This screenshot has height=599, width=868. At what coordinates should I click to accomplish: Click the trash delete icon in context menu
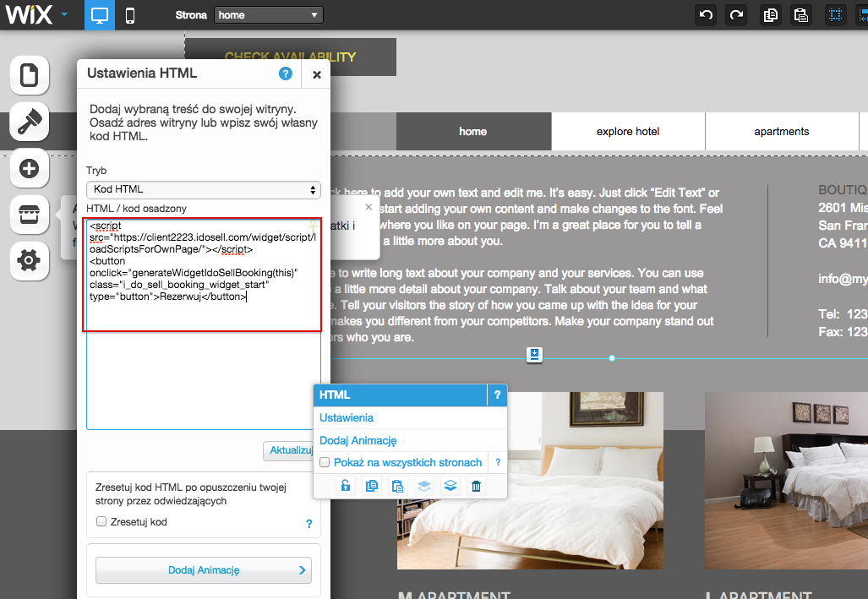coord(476,486)
